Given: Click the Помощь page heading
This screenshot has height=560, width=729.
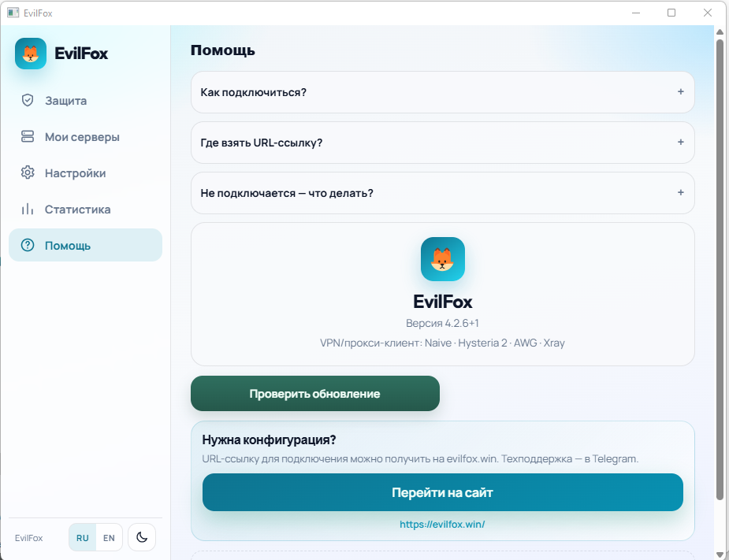Looking at the screenshot, I should pyautogui.click(x=223, y=50).
